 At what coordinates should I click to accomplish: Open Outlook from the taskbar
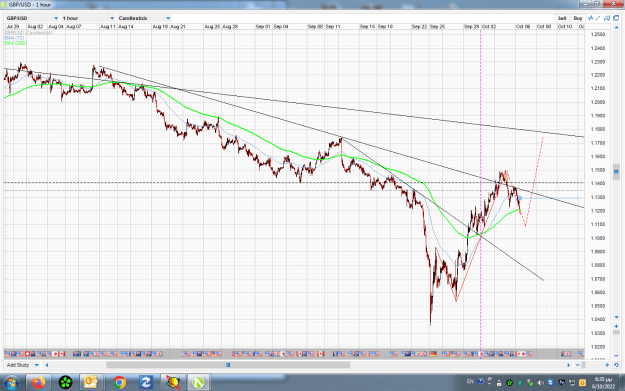click(x=91, y=383)
